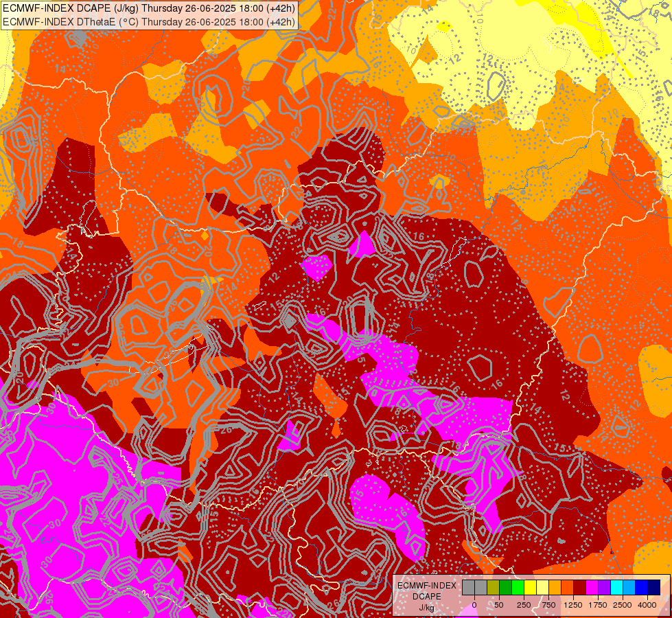The image size is (672, 618).
Task: Click the legend value 1750
Action: coord(598,605)
